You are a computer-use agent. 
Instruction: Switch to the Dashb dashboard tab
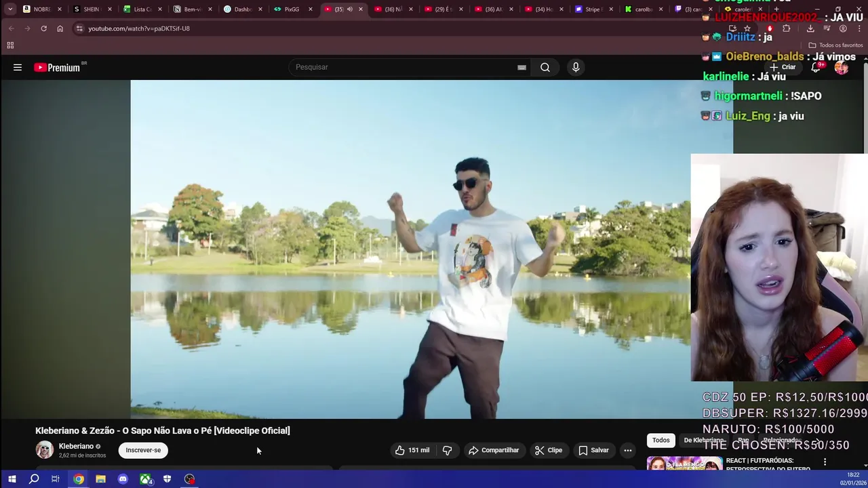[242, 9]
